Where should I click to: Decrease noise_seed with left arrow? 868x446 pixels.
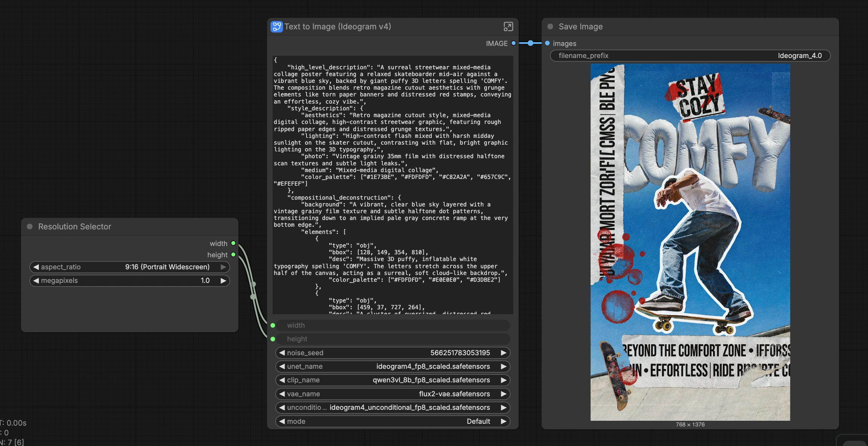(x=282, y=353)
